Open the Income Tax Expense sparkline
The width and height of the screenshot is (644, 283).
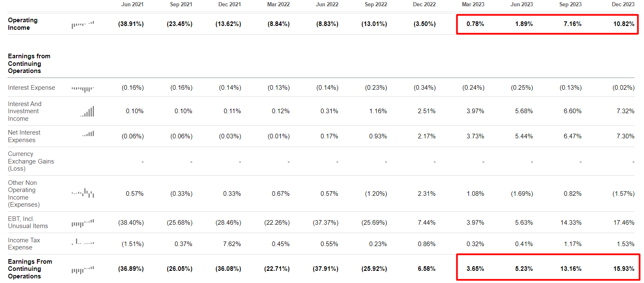[83, 242]
